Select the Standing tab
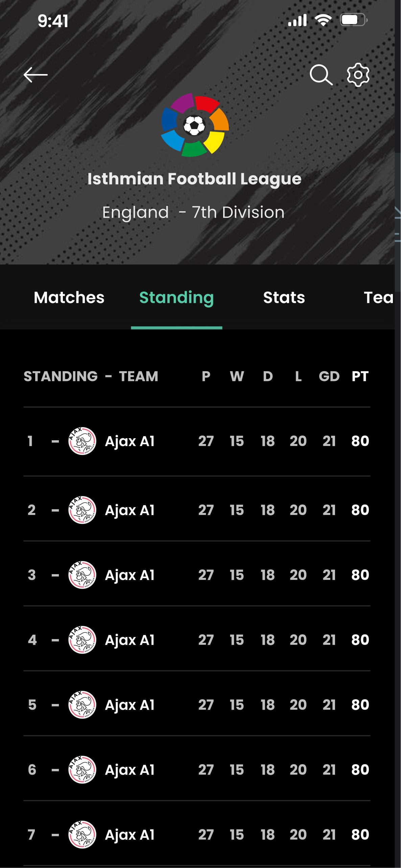401x868 pixels. (x=176, y=298)
